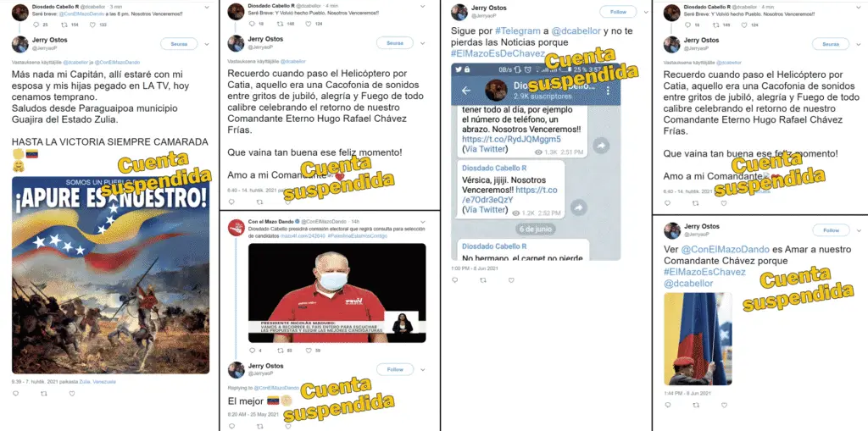The height and width of the screenshot is (431, 868).
Task: Like the #ElMazoEsChavez flag photo tweet
Action: 724,405
